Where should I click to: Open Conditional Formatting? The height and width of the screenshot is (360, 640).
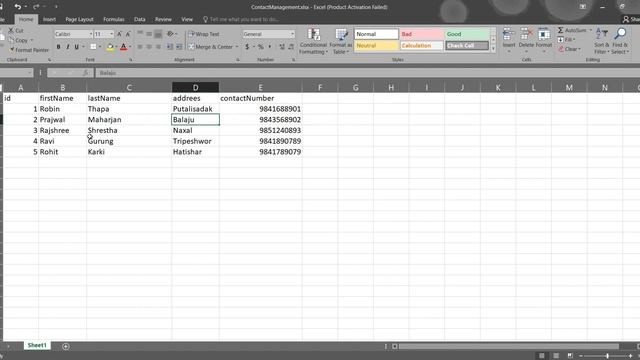pyautogui.click(x=313, y=41)
